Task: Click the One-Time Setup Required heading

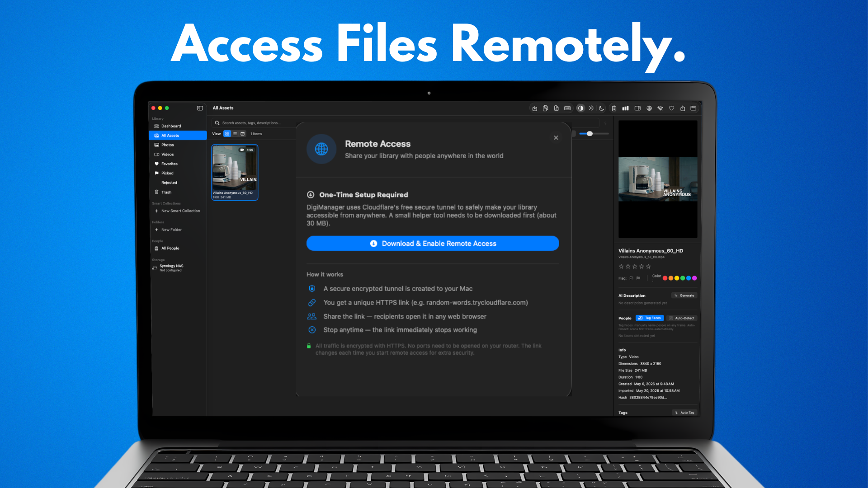Action: (363, 195)
